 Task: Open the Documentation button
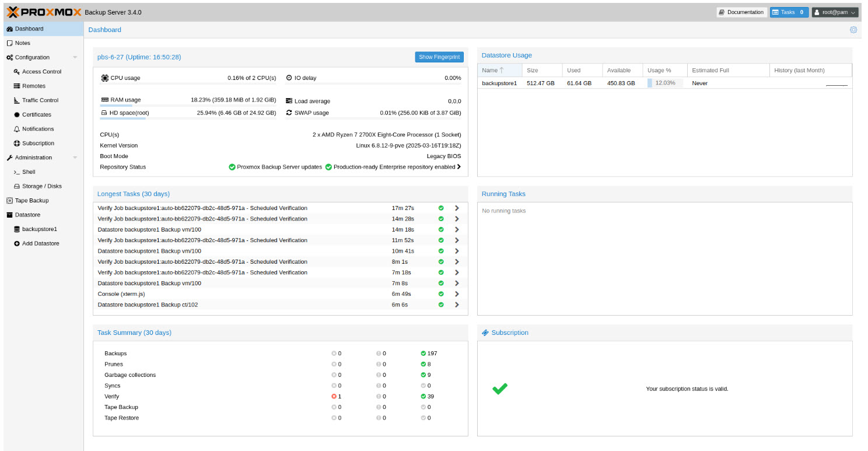point(741,12)
